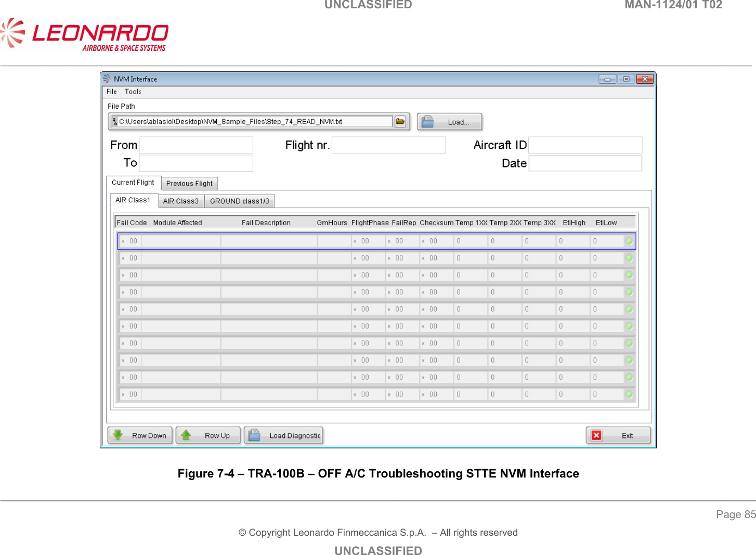This screenshot has height=555, width=756.
Task: Select the AIR Class1 tab
Action: 133,200
